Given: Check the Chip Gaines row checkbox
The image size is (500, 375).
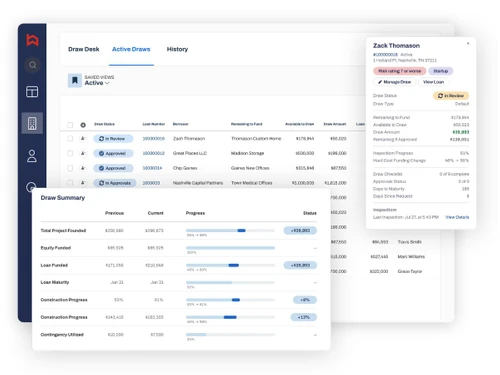Looking at the screenshot, I should [70, 168].
